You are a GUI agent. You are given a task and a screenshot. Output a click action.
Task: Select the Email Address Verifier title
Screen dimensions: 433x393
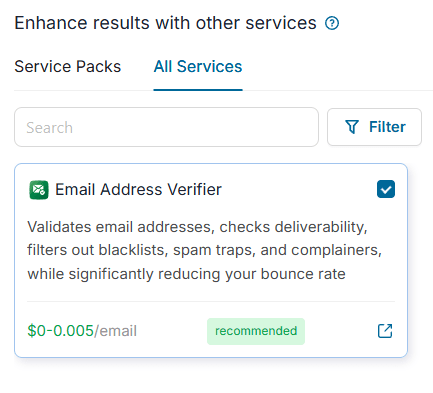[x=138, y=189]
